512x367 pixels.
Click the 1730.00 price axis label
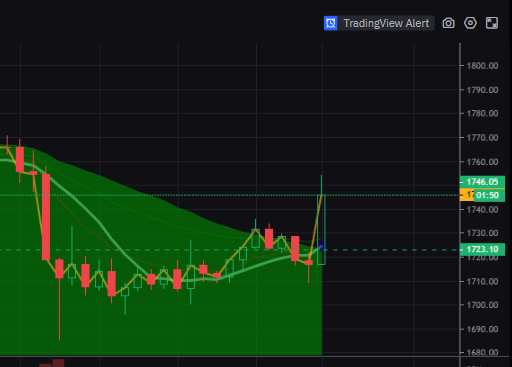tap(482, 233)
